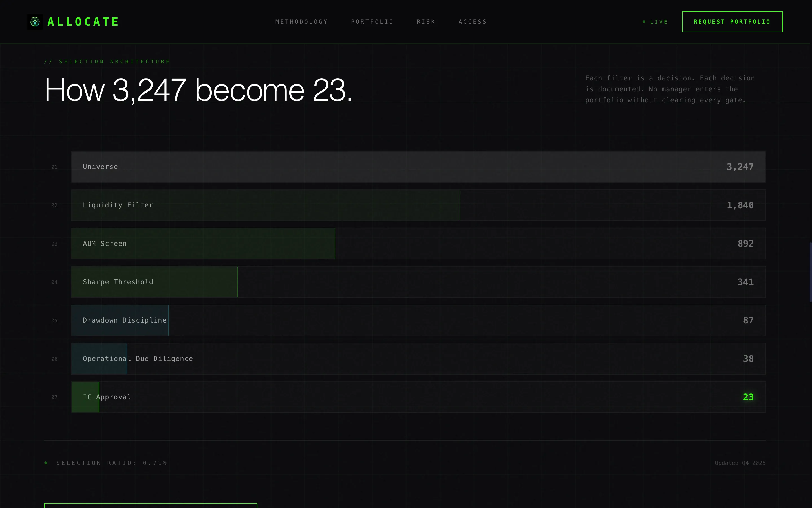
Task: Click the IC Approval row
Action: coord(418,397)
